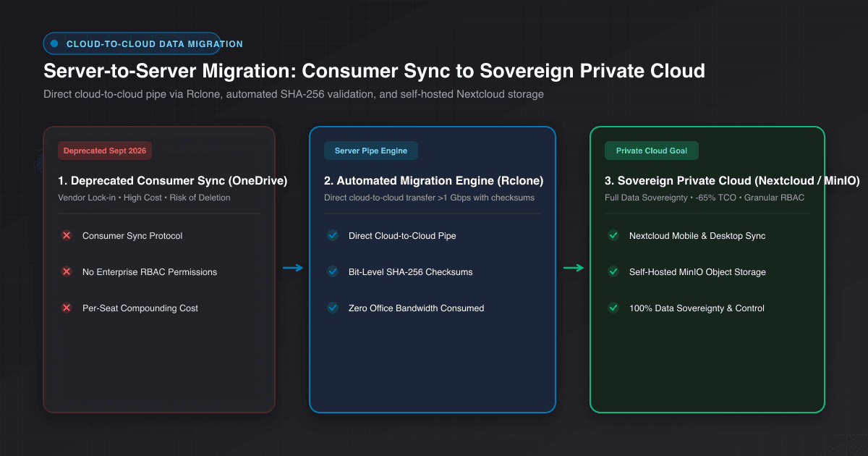
Task: Click the Server Pipe Engine badge
Action: (x=371, y=151)
